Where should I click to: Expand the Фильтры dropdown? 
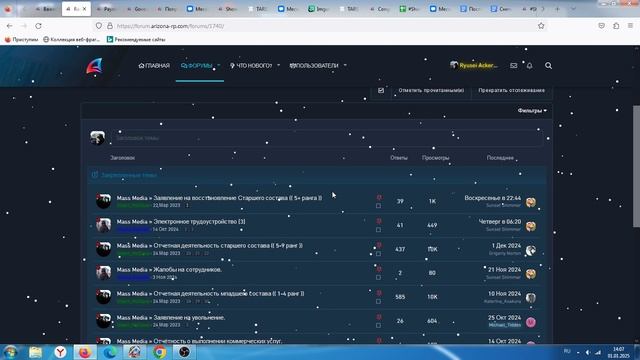[532, 111]
